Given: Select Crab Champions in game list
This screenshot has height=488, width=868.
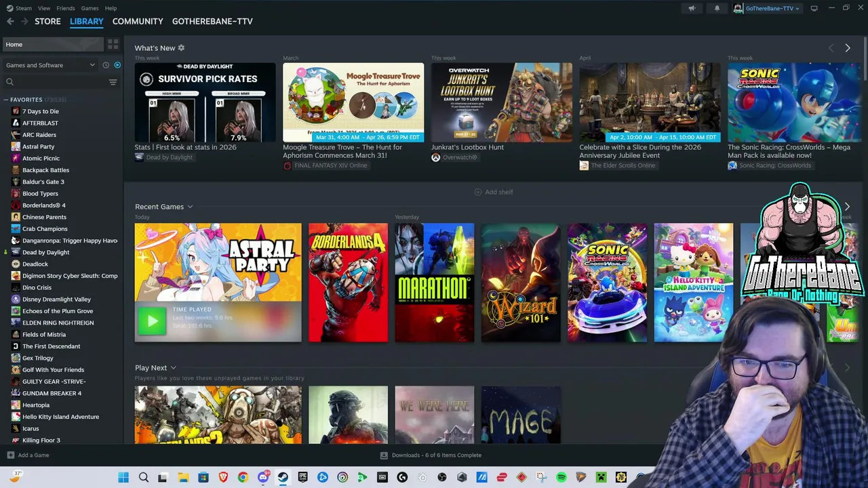Looking at the screenshot, I should pos(45,228).
